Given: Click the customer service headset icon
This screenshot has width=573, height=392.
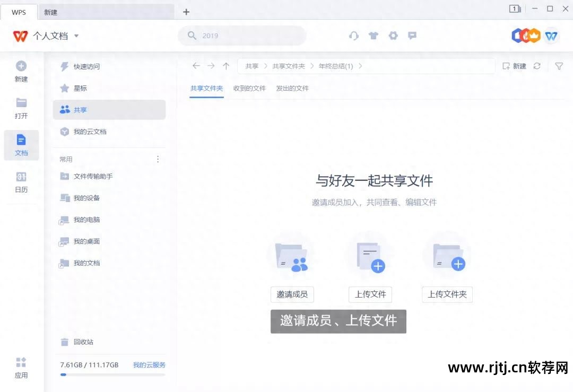Looking at the screenshot, I should click(x=354, y=36).
